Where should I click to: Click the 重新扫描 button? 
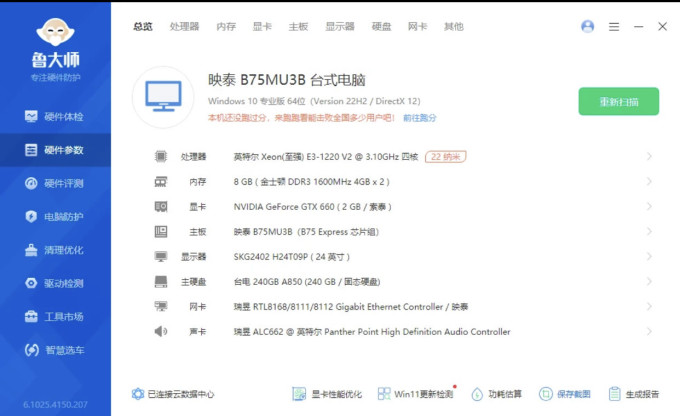pyautogui.click(x=618, y=102)
